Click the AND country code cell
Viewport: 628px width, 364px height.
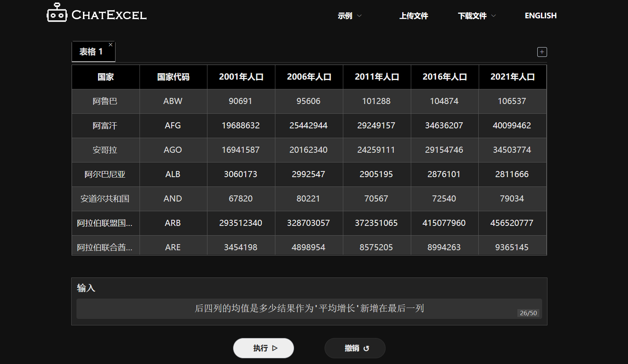173,199
